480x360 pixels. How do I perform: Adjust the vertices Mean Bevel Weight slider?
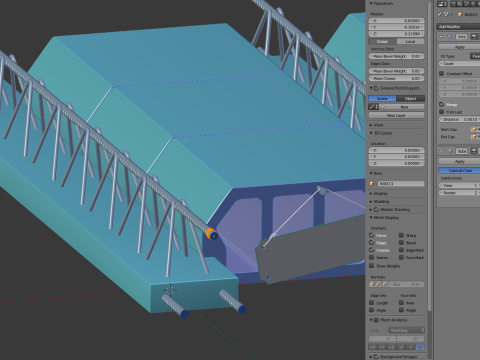pos(396,56)
